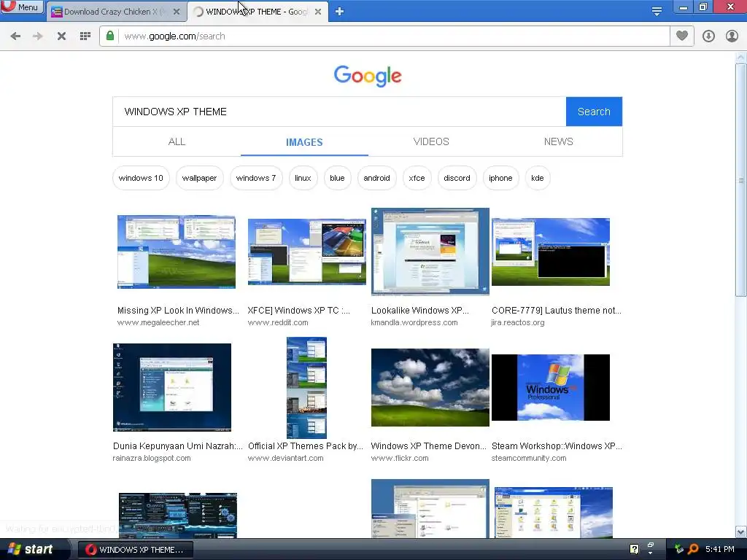Image resolution: width=747 pixels, height=560 pixels.
Task: Click the blue Search button
Action: point(594,112)
